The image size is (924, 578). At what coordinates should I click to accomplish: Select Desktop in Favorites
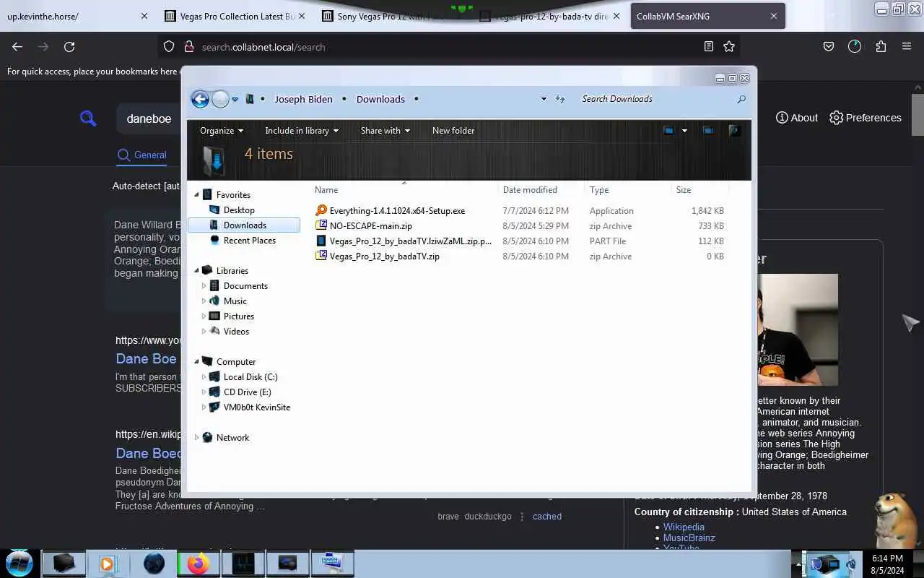pyautogui.click(x=239, y=210)
